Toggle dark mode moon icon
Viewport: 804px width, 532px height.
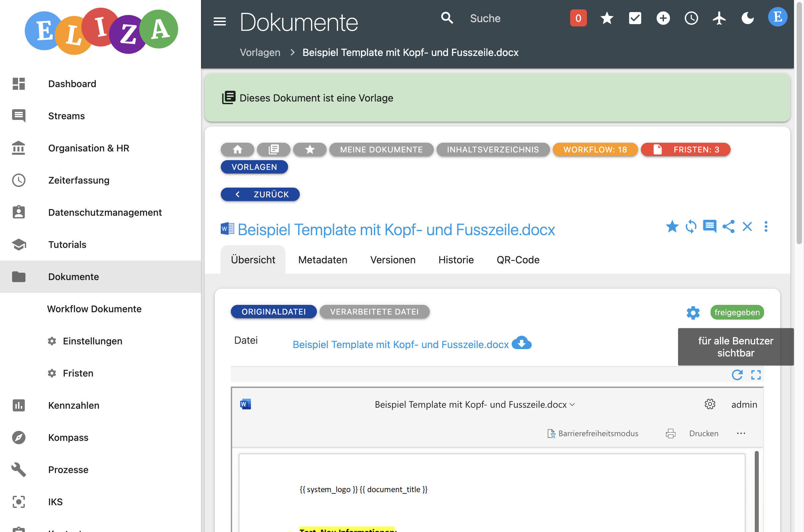click(747, 18)
